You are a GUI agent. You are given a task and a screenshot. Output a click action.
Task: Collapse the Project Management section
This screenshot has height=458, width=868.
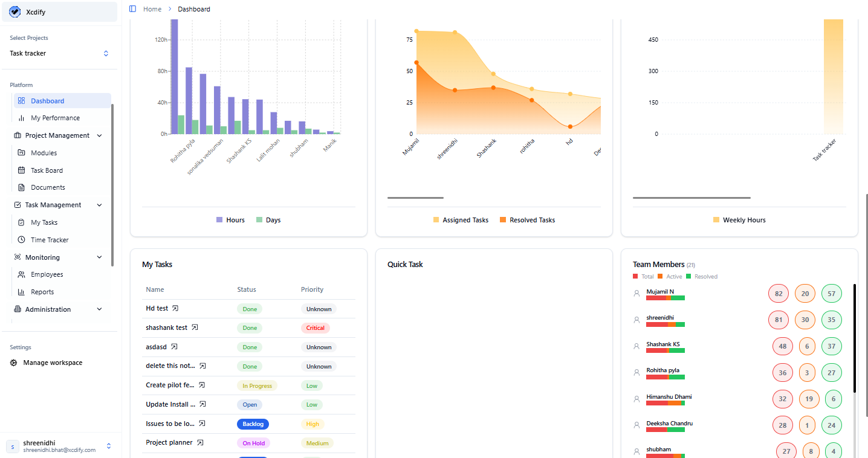point(99,136)
